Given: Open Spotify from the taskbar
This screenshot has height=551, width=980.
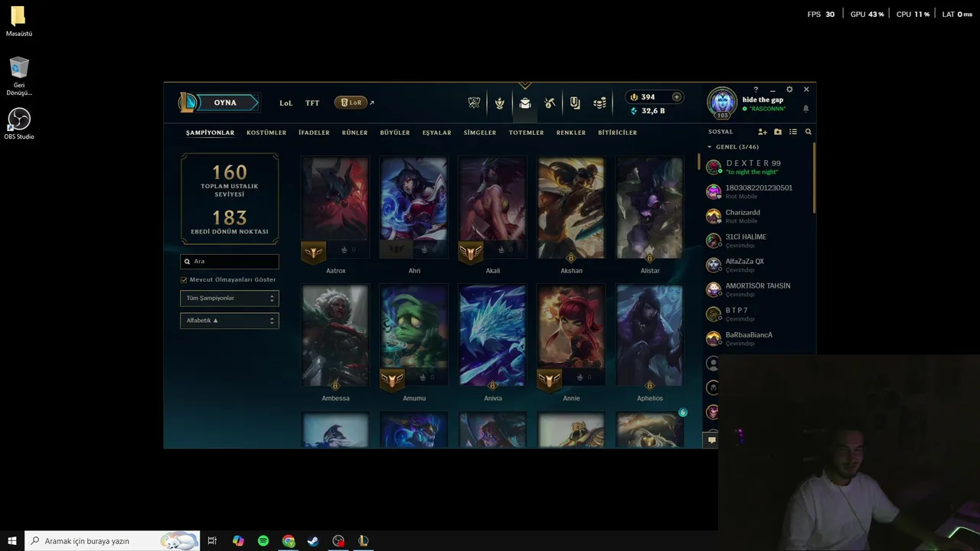Looking at the screenshot, I should pos(263,541).
